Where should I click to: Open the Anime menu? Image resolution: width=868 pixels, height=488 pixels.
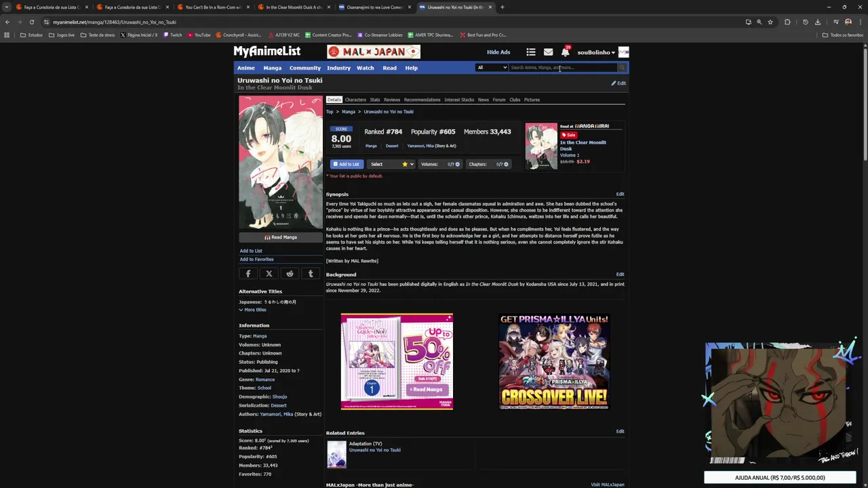(246, 68)
